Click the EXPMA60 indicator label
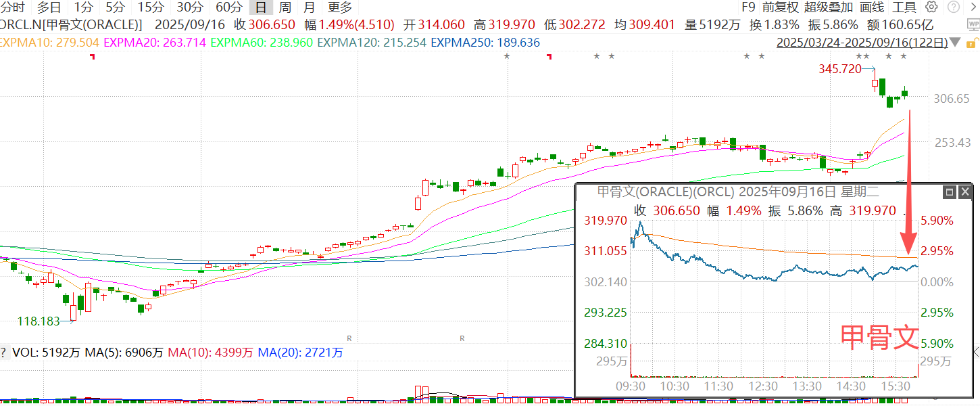The height and width of the screenshot is (406, 980). coord(262,42)
